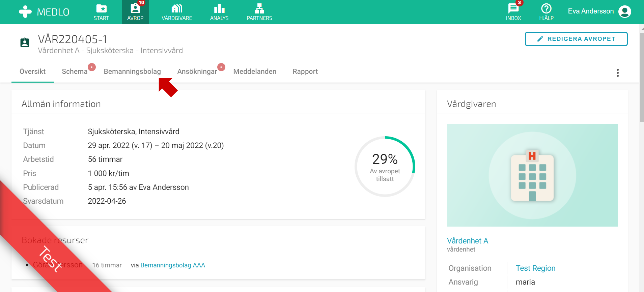Click the MEDLO brand text
Screen dimensions: 644x292
click(x=53, y=12)
